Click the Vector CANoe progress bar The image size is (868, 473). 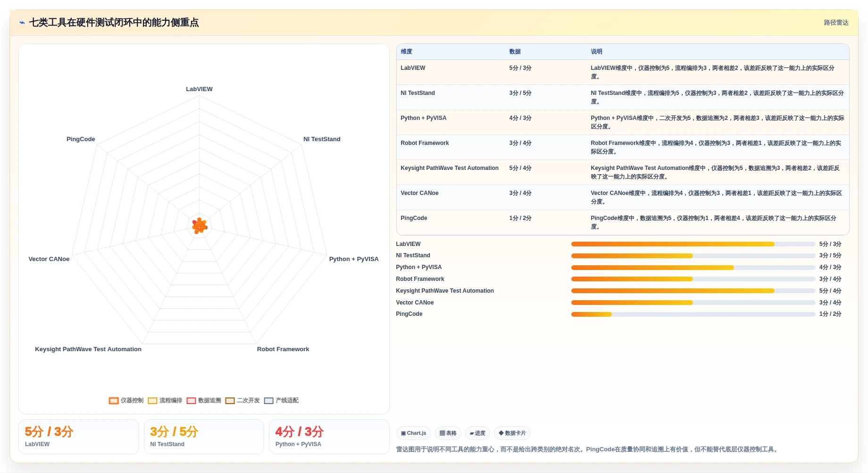pos(693,303)
